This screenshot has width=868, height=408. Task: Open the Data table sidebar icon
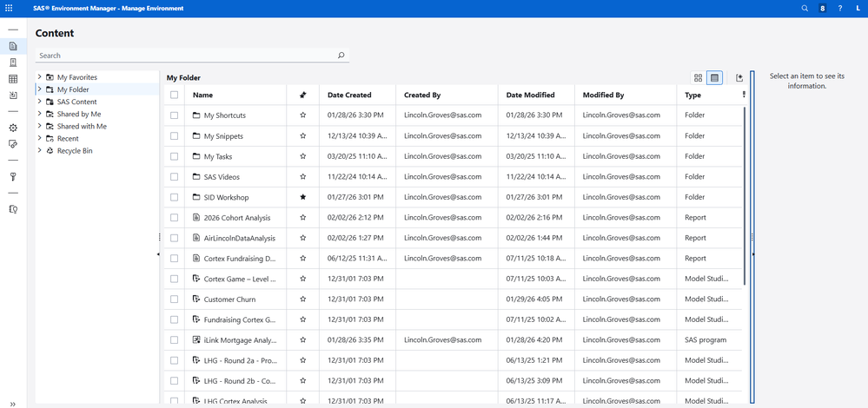tap(13, 79)
